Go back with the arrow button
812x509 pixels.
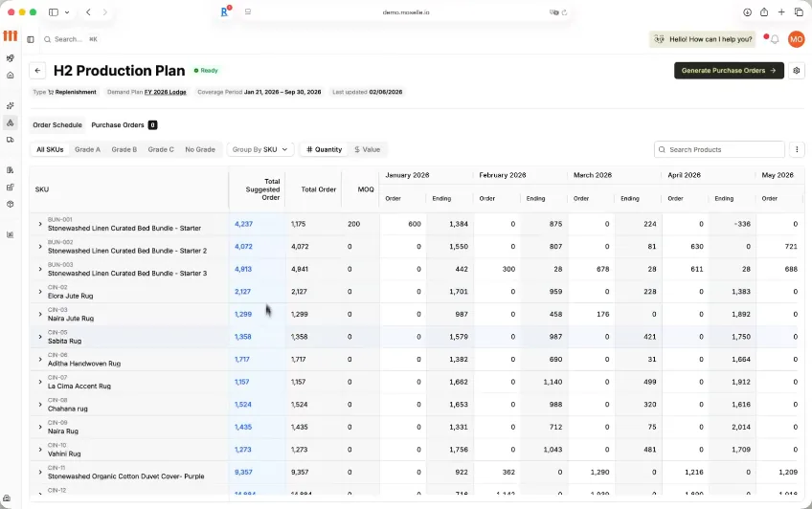(x=37, y=71)
